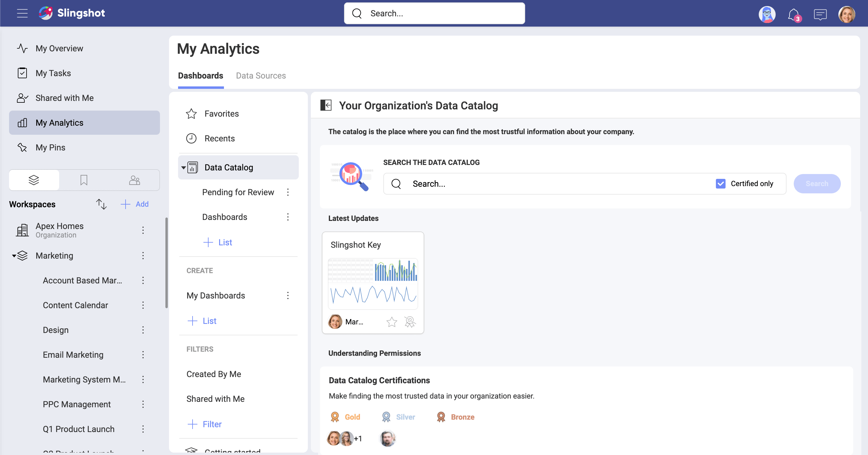Screen dimensions: 868x455
Task: Open the blue-haired assistant avatar
Action: click(x=767, y=15)
